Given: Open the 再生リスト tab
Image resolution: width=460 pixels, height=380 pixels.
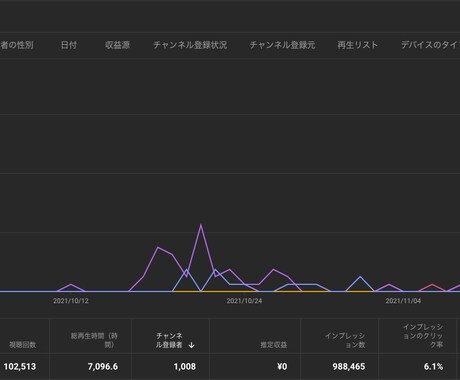Looking at the screenshot, I should pos(357,45).
